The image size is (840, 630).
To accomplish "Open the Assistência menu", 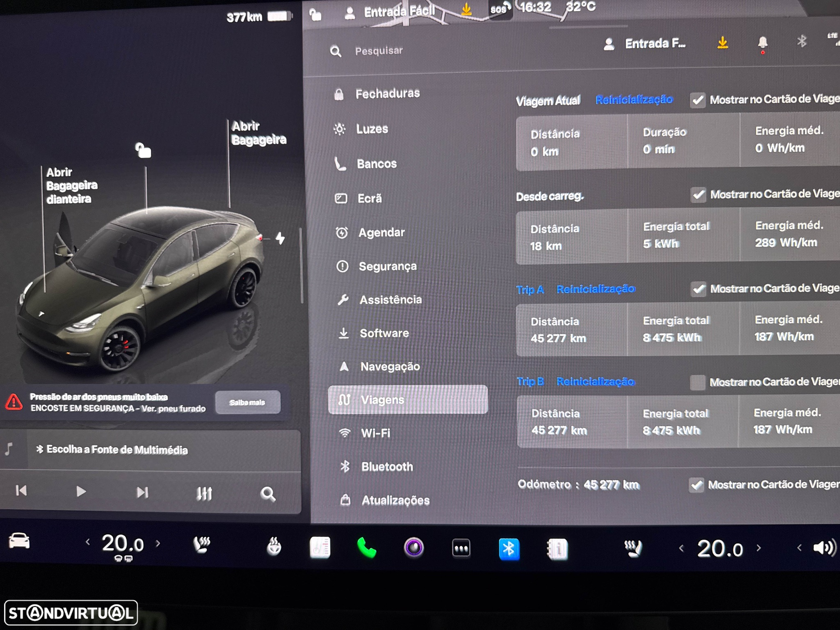I will click(390, 300).
